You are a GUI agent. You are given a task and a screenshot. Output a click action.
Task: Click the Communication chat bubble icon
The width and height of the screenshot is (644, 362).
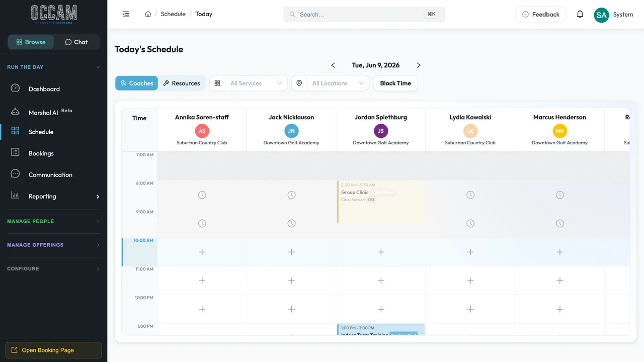(x=15, y=174)
